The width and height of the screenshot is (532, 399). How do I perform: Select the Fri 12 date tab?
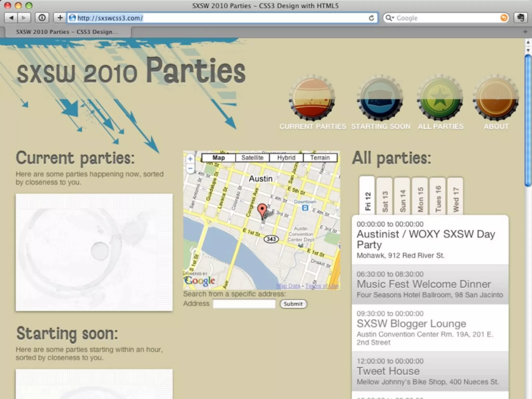pos(367,196)
